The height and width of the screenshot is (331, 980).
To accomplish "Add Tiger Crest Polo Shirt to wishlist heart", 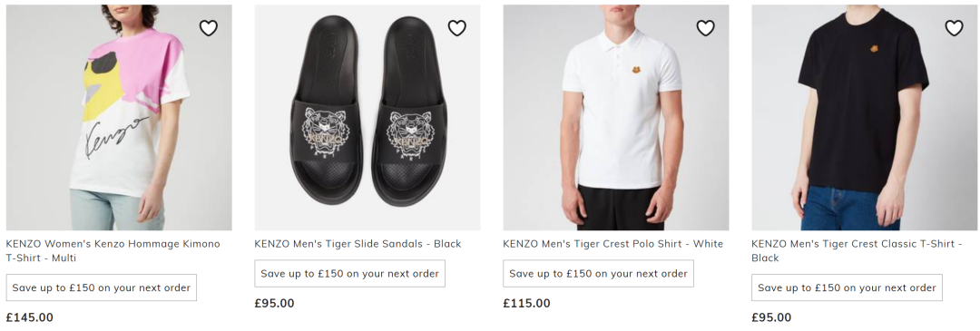I will tap(706, 28).
